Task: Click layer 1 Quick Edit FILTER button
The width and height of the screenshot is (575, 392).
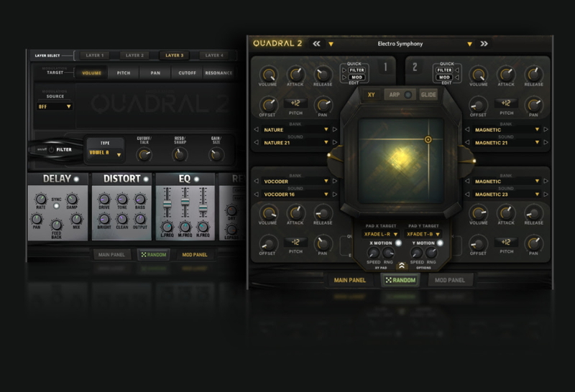Action: (x=356, y=70)
